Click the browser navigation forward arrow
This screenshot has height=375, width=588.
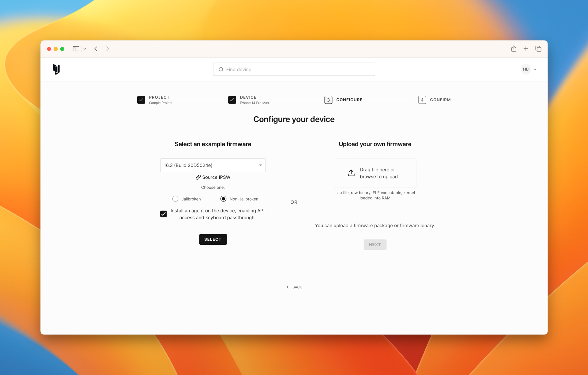pos(107,48)
